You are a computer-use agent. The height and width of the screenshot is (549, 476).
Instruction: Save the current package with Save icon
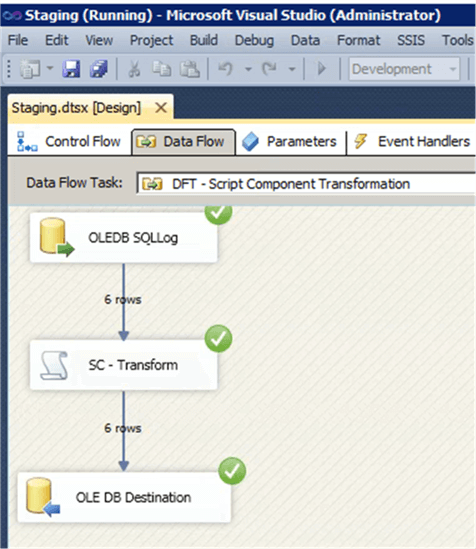(x=71, y=69)
